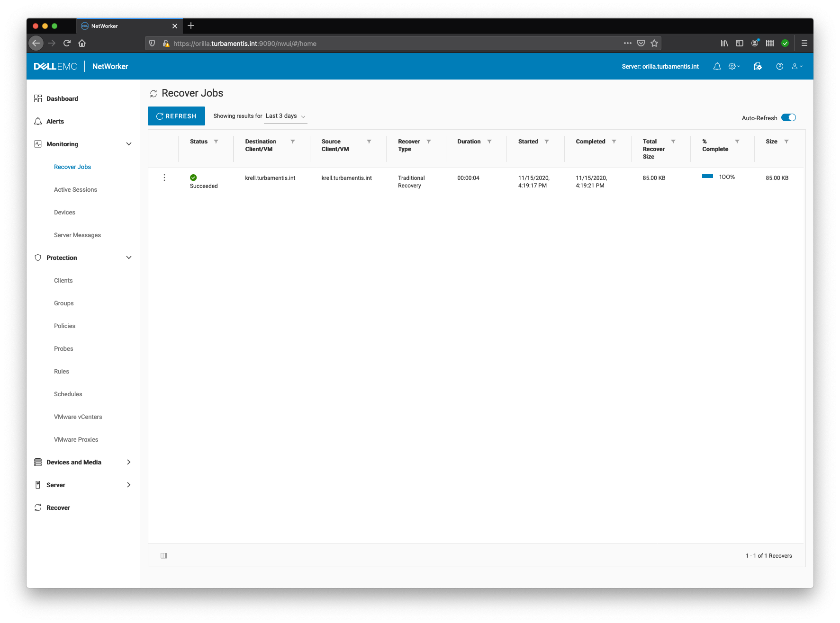This screenshot has height=623, width=840.
Task: Expand the Devices and Media section
Action: point(129,462)
